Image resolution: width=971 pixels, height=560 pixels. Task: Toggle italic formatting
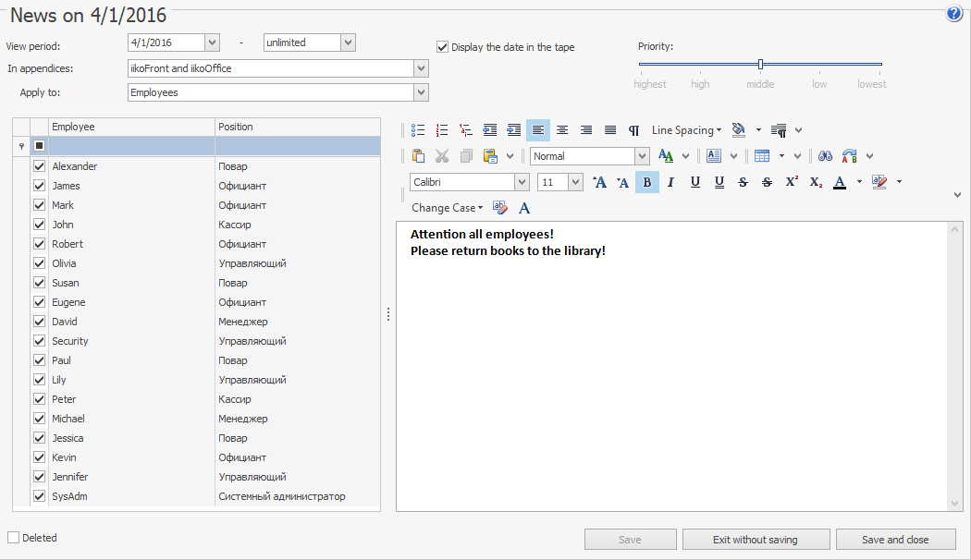(x=671, y=182)
